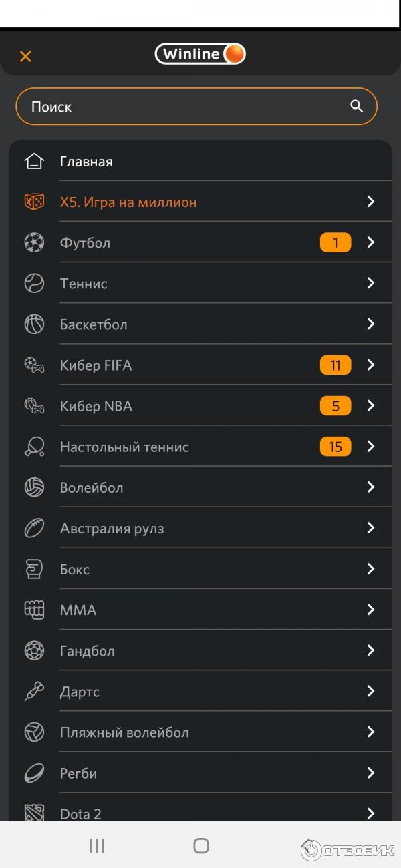Open the Баскетбол section
Screen dimensions: 401x868
click(94, 324)
